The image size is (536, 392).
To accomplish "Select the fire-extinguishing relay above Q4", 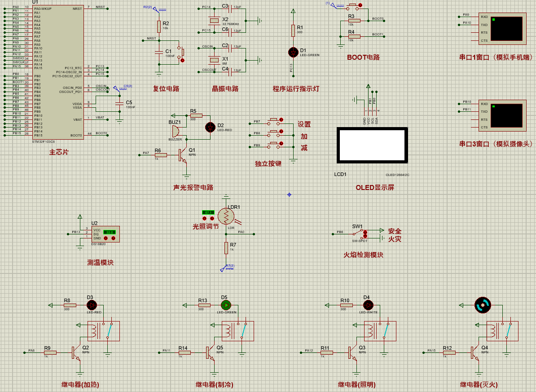I will click(502, 331).
